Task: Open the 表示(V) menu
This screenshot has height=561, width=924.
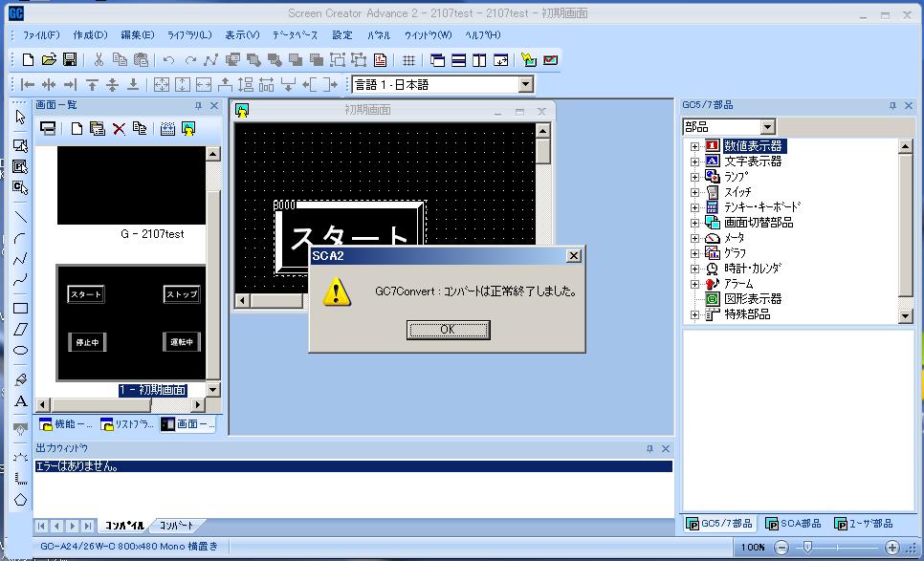Action: [242, 35]
